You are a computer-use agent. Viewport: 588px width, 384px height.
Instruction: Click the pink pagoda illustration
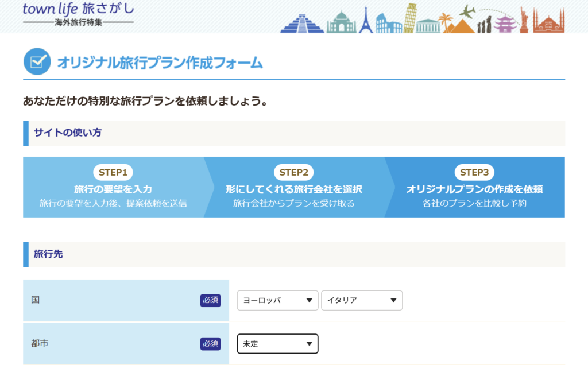click(505, 24)
